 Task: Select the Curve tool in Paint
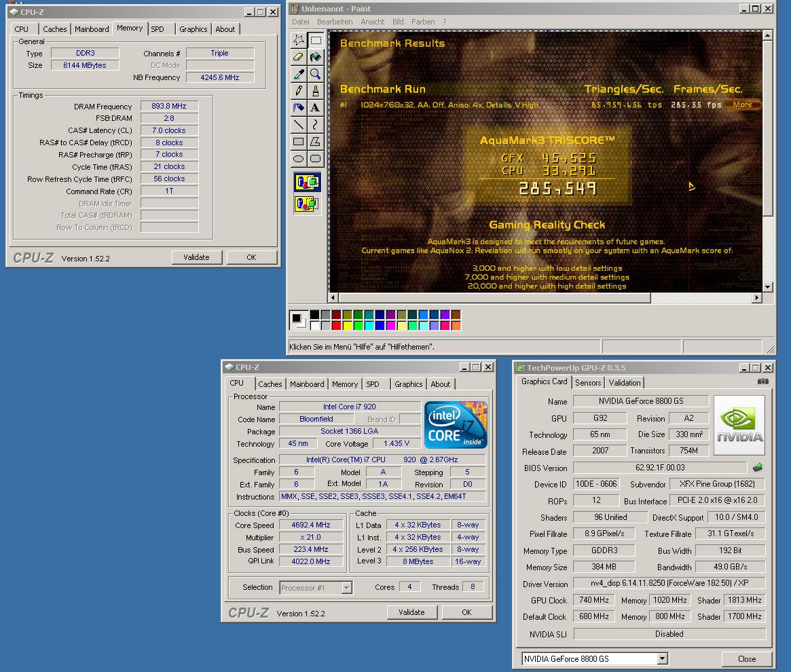316,125
